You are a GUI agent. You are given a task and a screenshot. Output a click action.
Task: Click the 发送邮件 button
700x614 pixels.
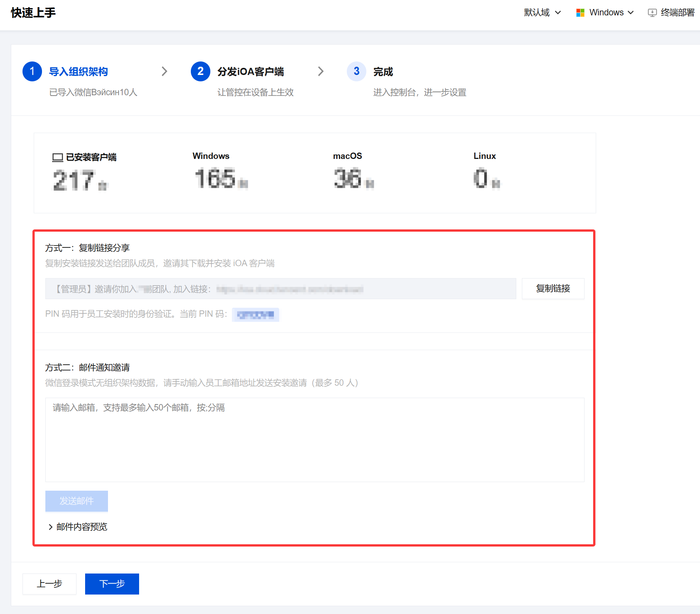[76, 501]
